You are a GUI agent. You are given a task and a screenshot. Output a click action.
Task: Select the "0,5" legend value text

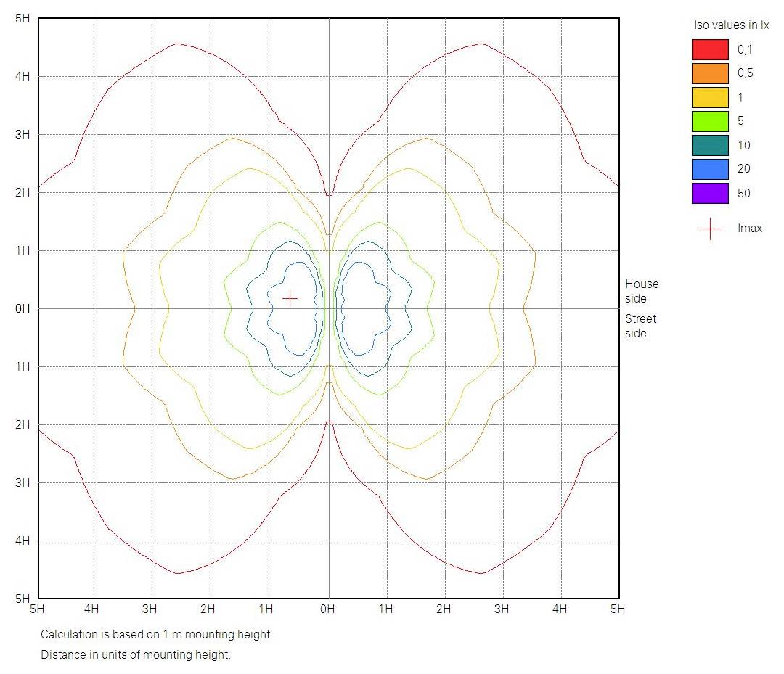point(745,73)
